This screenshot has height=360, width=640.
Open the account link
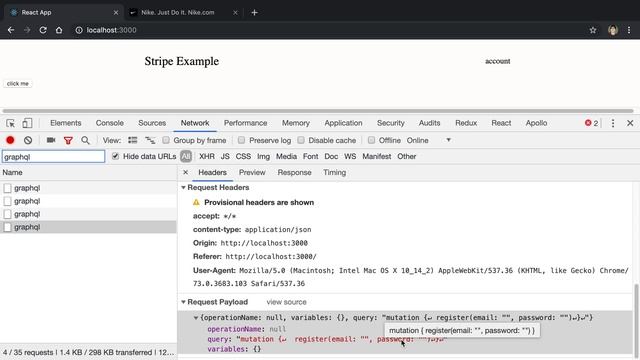(x=498, y=61)
